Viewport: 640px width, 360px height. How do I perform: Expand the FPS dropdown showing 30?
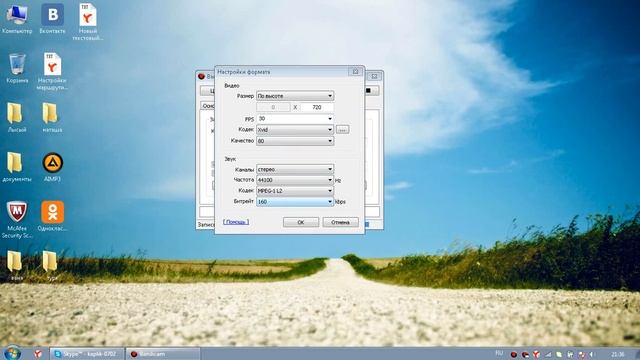click(x=295, y=119)
